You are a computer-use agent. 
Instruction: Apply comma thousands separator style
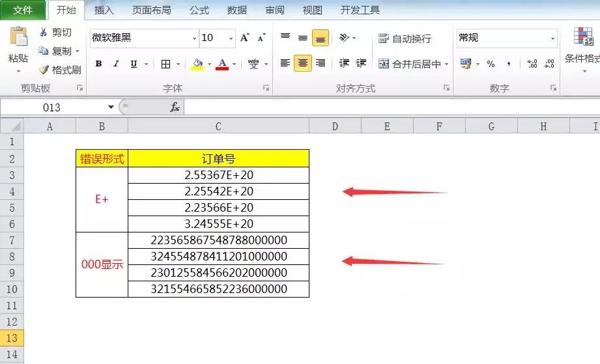pos(509,64)
